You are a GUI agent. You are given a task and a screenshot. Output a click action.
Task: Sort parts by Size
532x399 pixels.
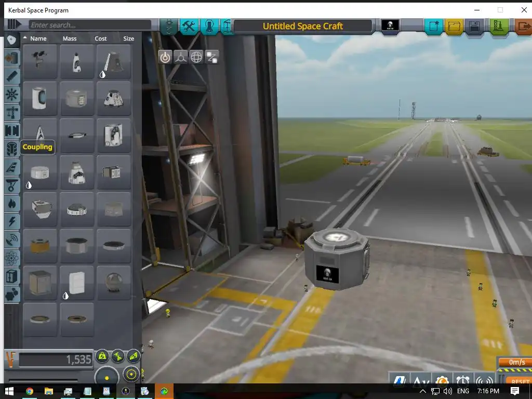(129, 38)
